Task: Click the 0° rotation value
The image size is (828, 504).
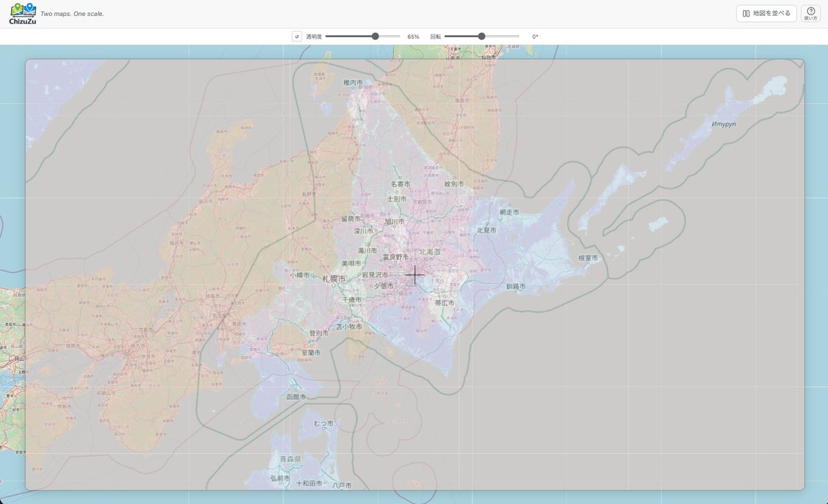Action: point(535,37)
